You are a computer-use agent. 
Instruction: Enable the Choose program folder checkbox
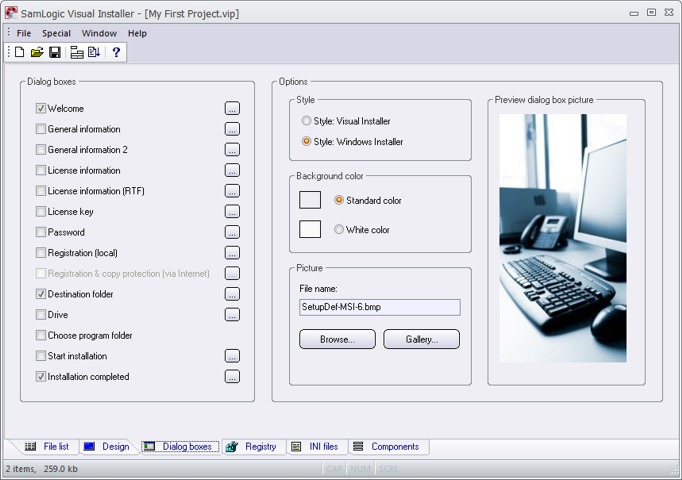tap(40, 335)
